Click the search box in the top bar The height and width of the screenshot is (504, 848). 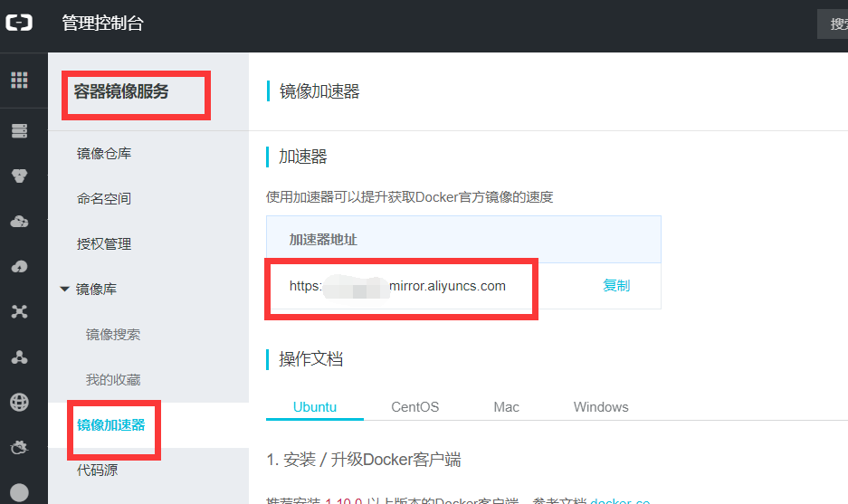click(x=833, y=24)
